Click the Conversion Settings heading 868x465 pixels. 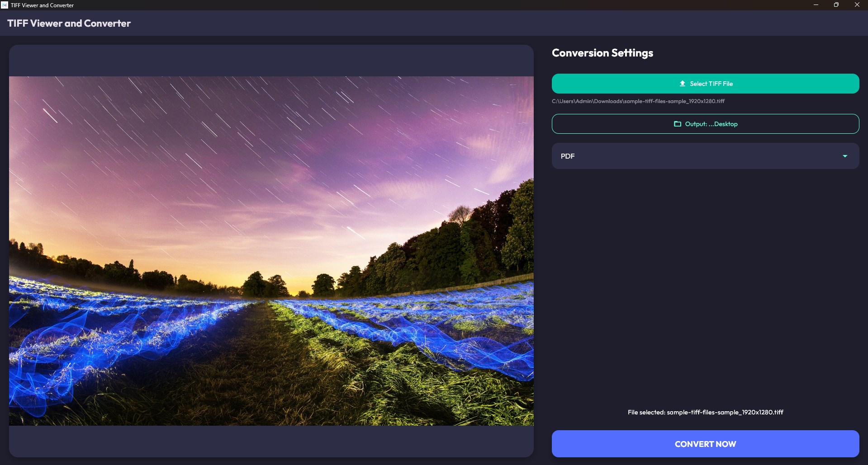coord(602,52)
